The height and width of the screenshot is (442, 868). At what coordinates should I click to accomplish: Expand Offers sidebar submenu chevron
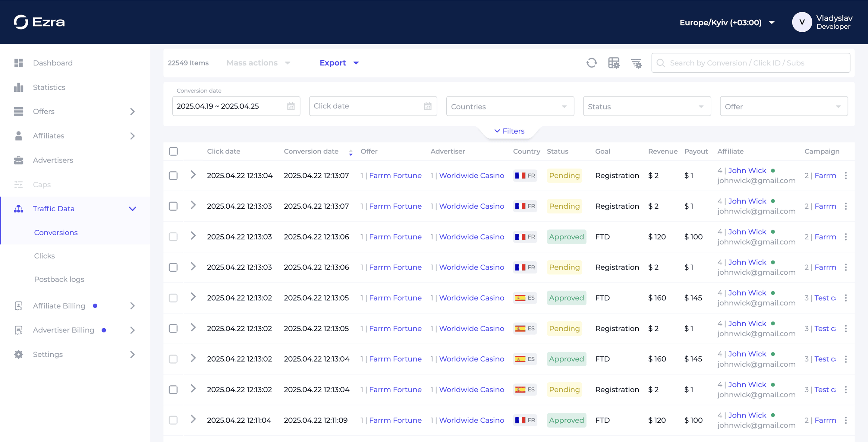tap(132, 112)
